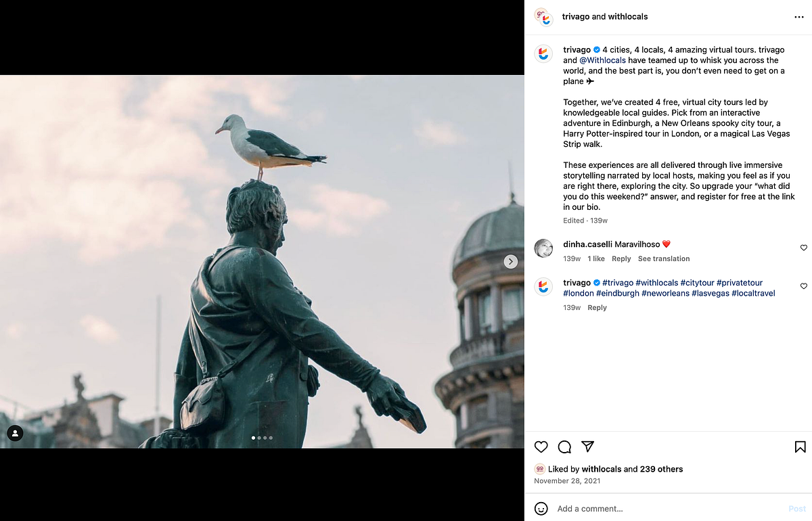Click the verified badge next to trivago
This screenshot has height=521, width=812.
(596, 49)
